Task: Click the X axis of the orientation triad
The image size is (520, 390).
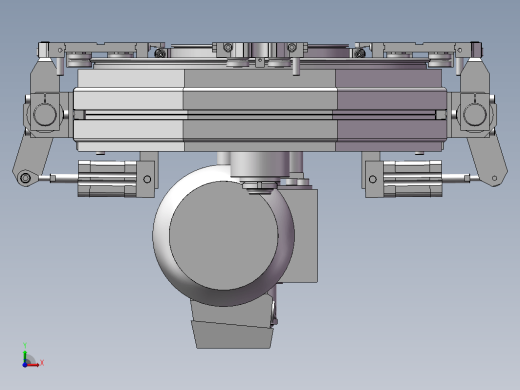Action: (34, 364)
